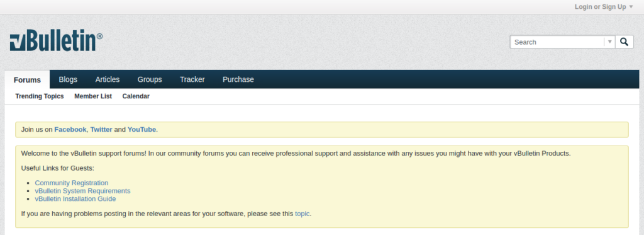Select the Forums tab
This screenshot has height=235, width=644.
tap(27, 79)
